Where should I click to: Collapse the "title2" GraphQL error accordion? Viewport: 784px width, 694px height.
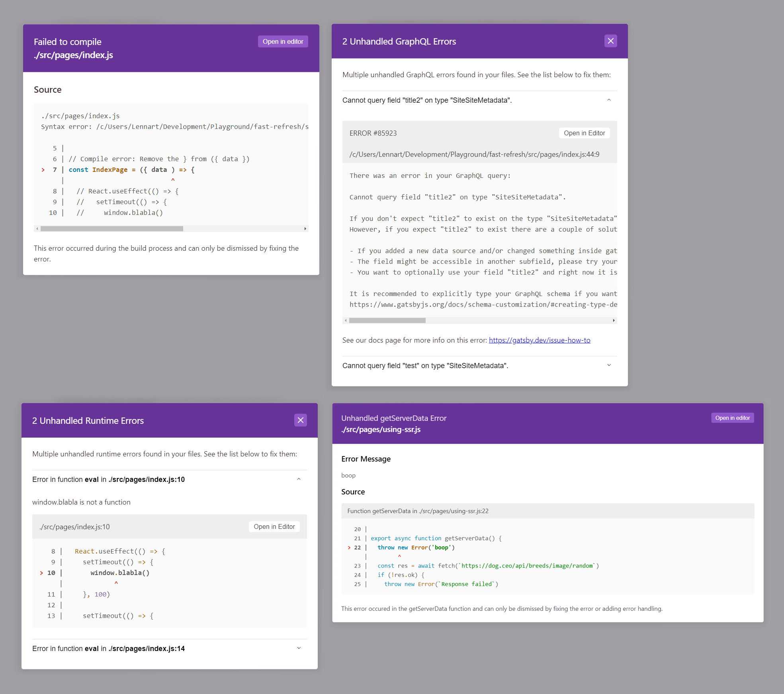tap(609, 100)
